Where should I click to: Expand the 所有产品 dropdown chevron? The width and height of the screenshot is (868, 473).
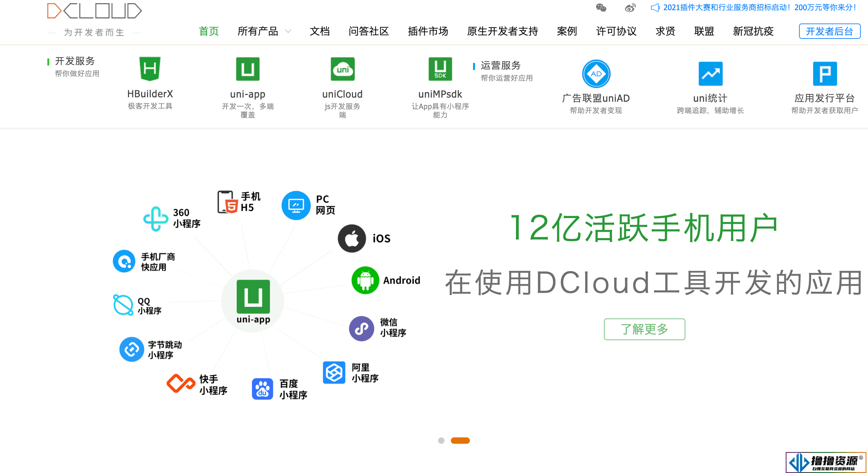pos(288,31)
